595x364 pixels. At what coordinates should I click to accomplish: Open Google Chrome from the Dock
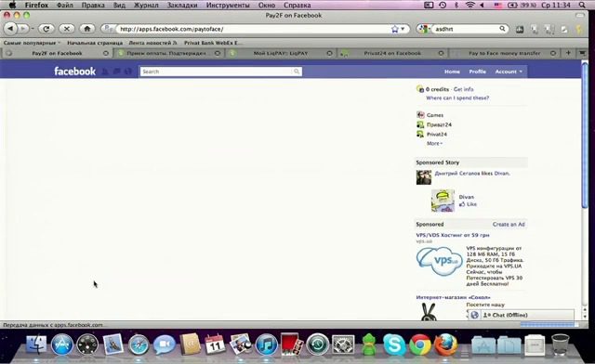419,344
